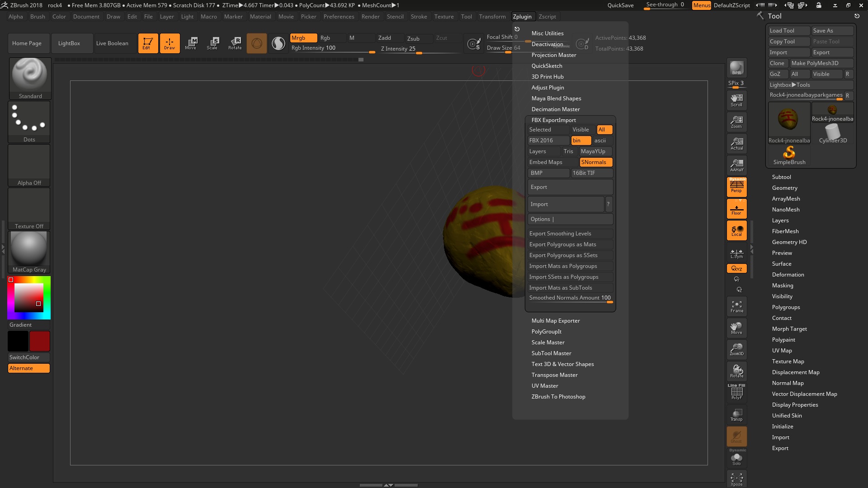Screen dimensions: 868x488
Task: Click Make PolyMesh3D button
Action: tap(821, 63)
